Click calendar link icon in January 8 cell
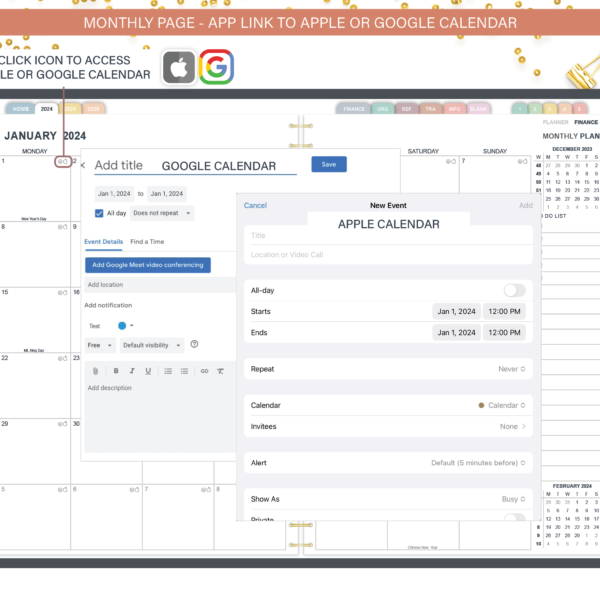The image size is (600, 600). point(62,227)
